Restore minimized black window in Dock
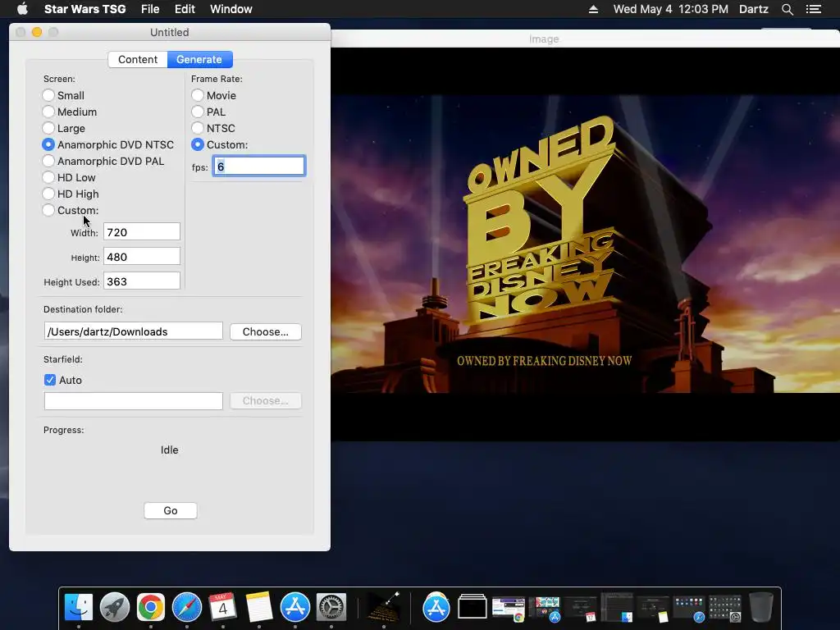 (472, 607)
